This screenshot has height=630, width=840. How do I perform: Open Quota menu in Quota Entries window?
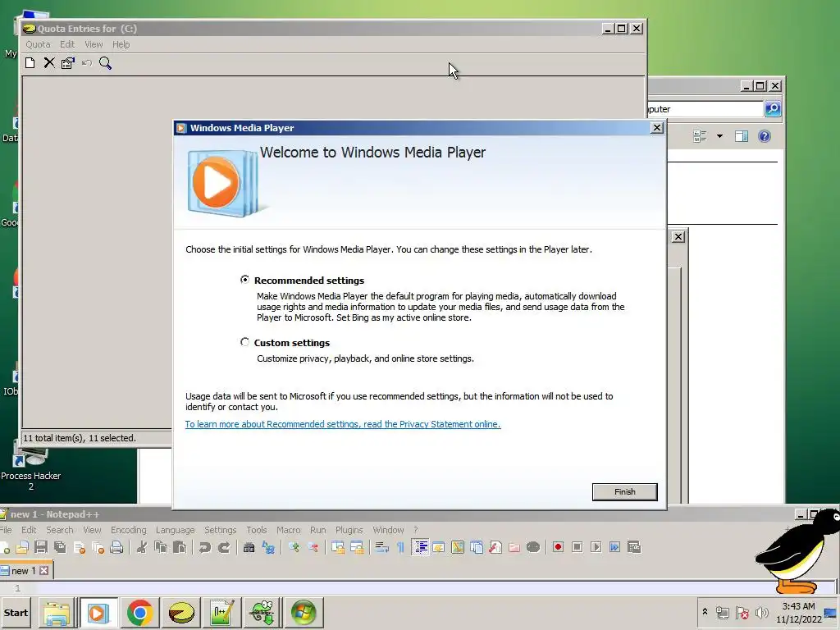point(38,44)
